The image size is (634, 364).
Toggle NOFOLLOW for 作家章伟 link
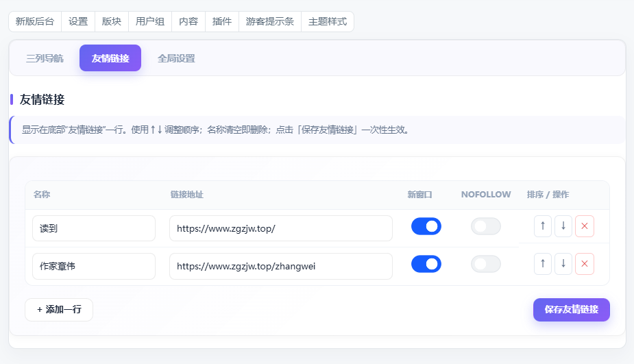485,264
